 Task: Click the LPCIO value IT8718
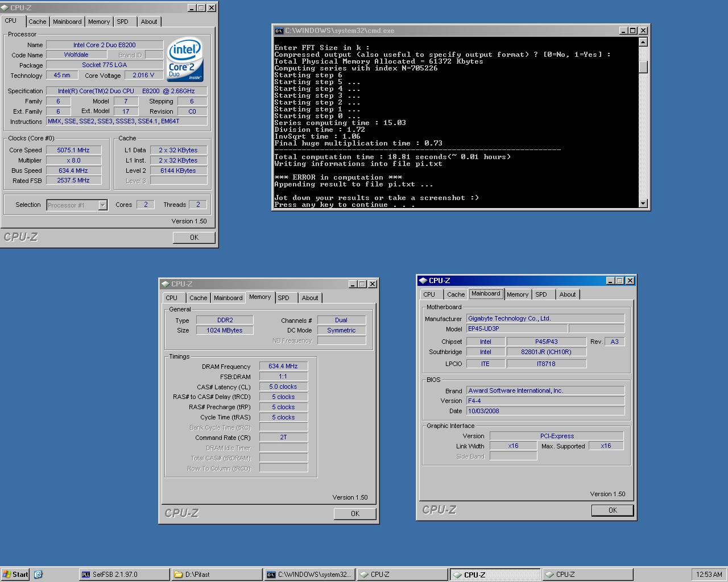[x=546, y=364]
